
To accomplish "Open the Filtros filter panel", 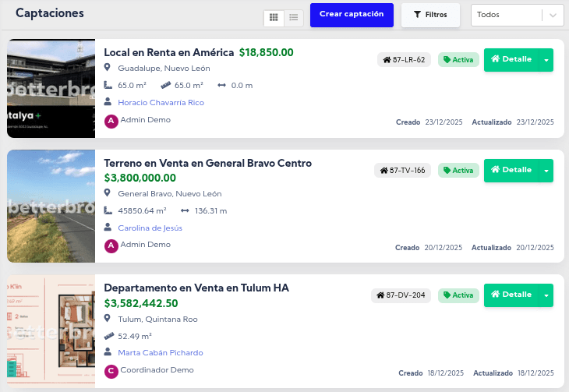I will click(430, 15).
